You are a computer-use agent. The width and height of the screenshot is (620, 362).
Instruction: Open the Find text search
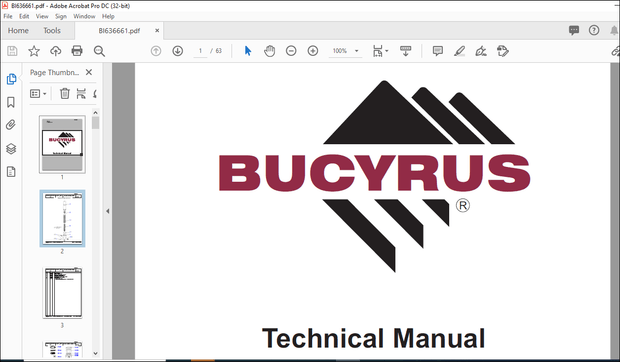[99, 51]
